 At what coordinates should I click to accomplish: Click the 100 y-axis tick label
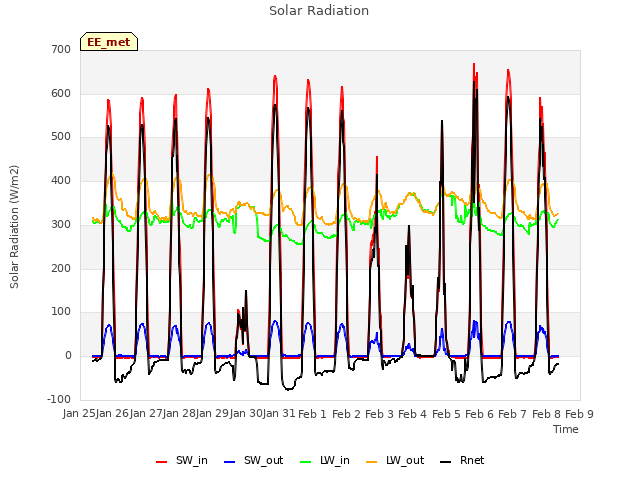tap(61, 312)
